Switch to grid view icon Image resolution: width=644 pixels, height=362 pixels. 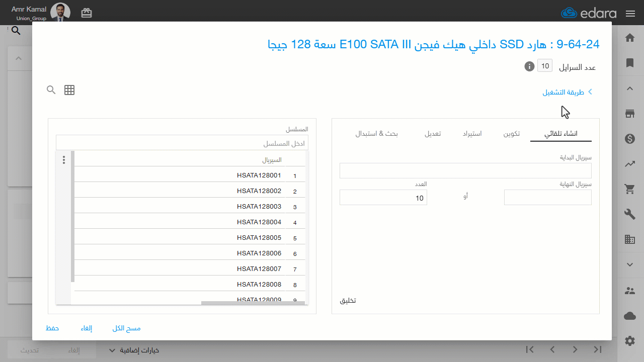(69, 90)
